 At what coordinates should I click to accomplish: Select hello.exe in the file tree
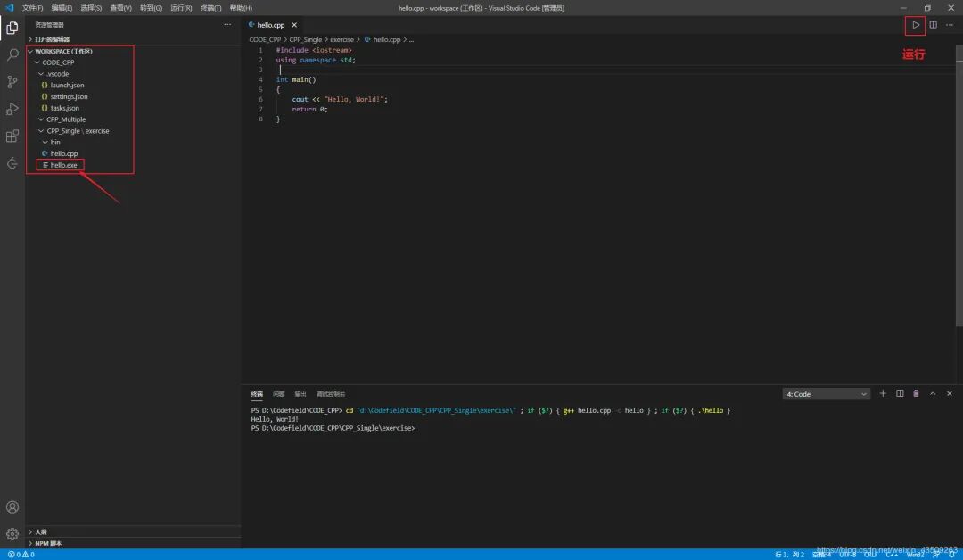63,165
